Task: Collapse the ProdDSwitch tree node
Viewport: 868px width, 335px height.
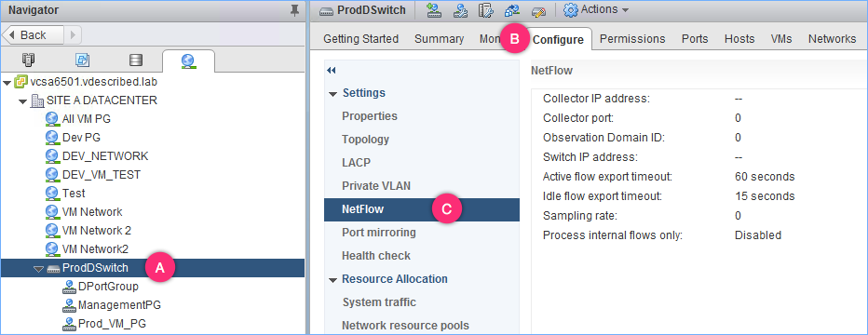Action: pos(38,269)
